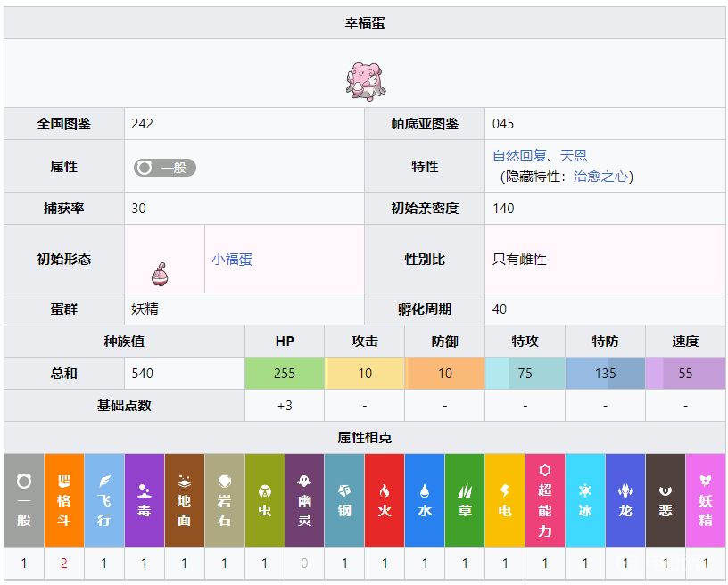Click the gender ratio text 只有雌性

pos(519,259)
